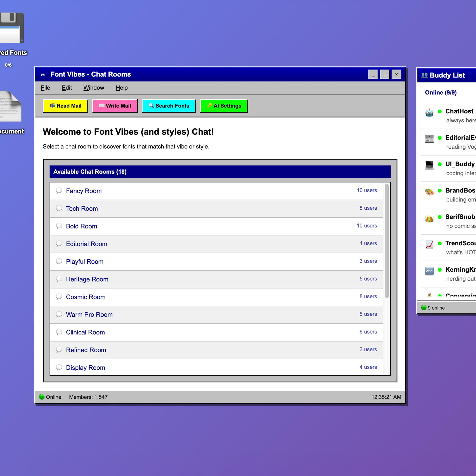
Task: Click the Online (9/9) group header
Action: (440, 92)
